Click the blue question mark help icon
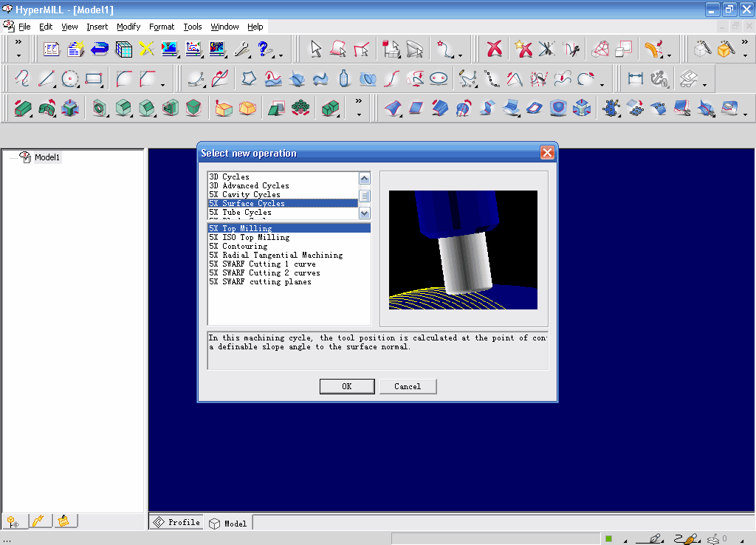Viewport: 756px width, 545px height. coord(264,49)
